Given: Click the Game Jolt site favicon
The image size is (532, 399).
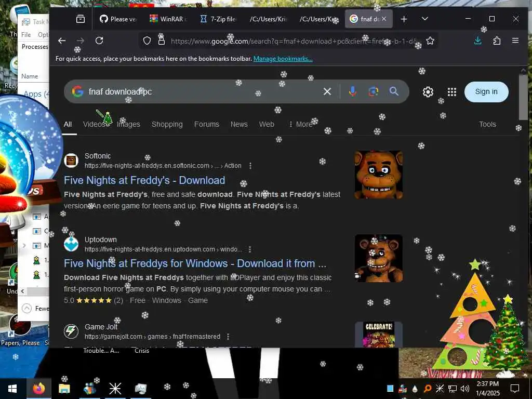Looking at the screenshot, I should (x=71, y=331).
